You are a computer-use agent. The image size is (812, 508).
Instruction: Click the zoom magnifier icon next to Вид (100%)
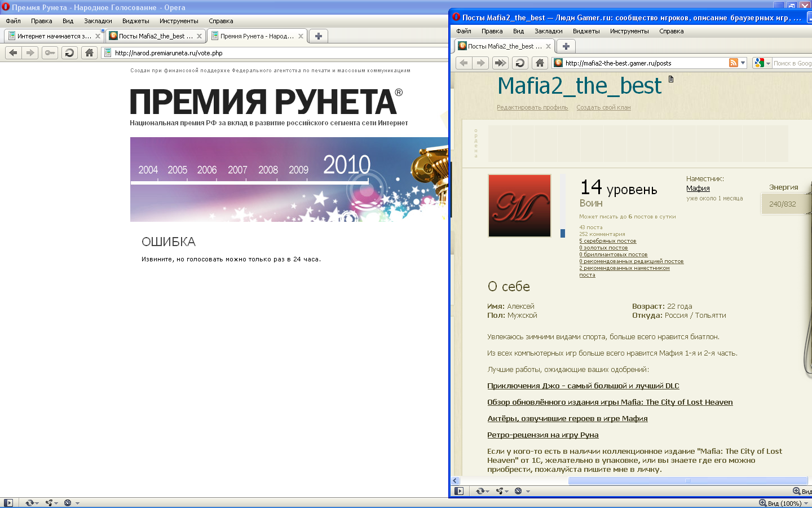pyautogui.click(x=762, y=503)
